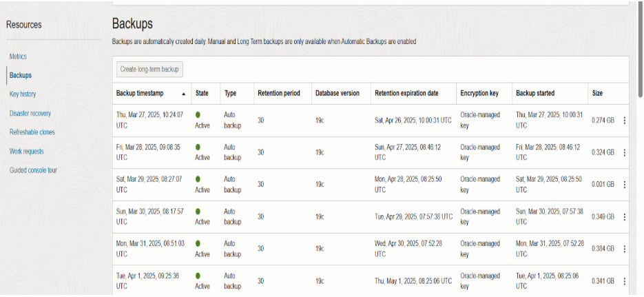Select the Backups item in Resources
Image resolution: width=644 pixels, height=297 pixels.
21,75
